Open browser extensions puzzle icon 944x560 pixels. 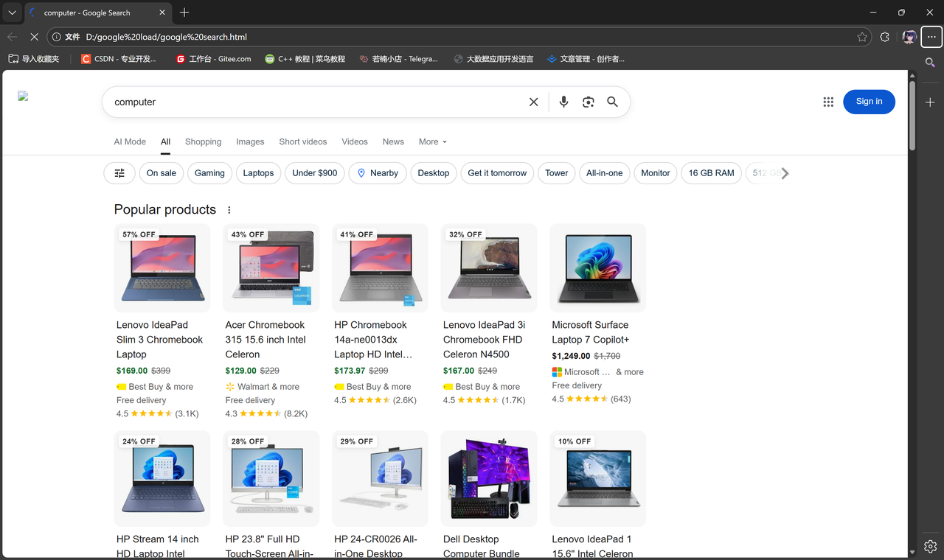(885, 37)
